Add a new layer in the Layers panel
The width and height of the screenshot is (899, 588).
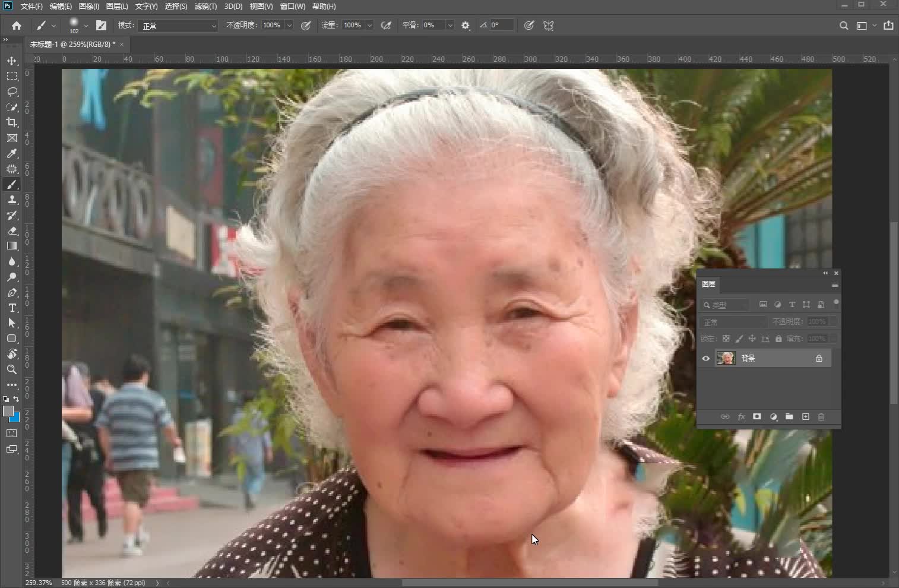pyautogui.click(x=806, y=417)
